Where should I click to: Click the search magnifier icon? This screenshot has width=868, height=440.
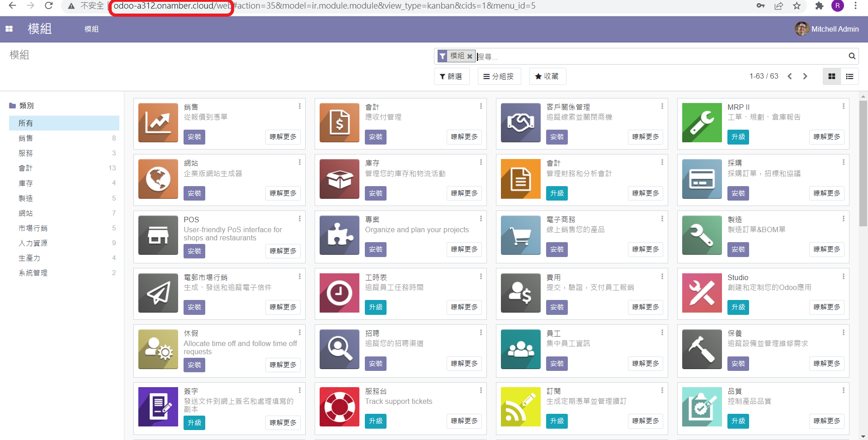(852, 56)
